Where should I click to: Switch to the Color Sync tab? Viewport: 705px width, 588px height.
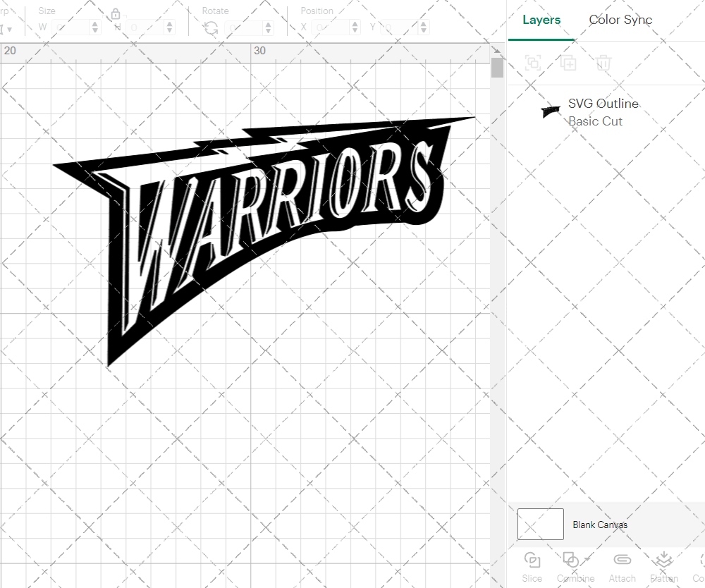tap(620, 20)
